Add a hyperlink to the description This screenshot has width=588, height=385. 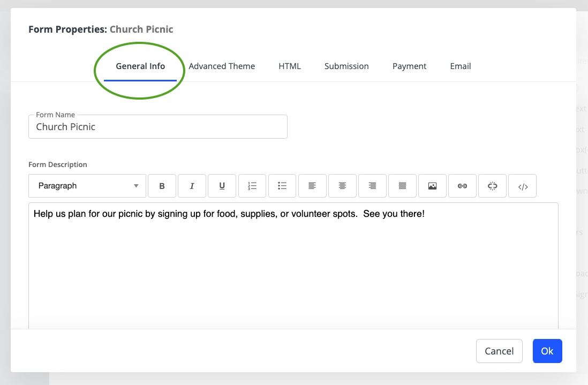tap(462, 186)
